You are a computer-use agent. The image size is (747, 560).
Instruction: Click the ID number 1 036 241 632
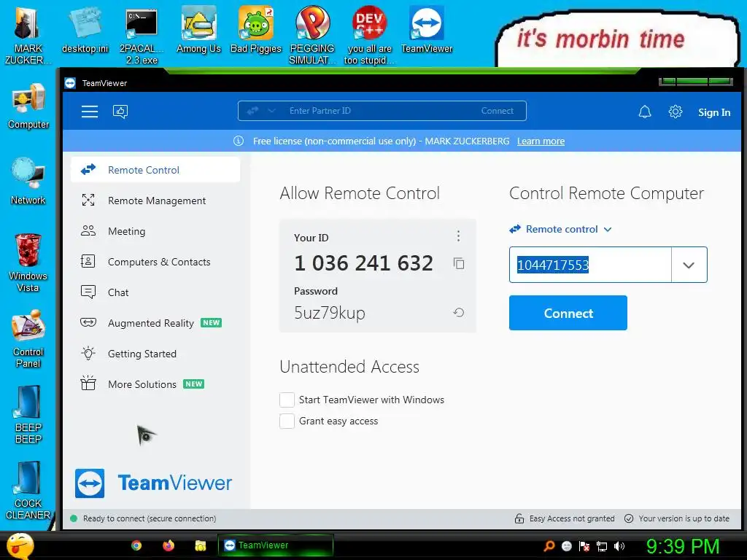pos(363,262)
